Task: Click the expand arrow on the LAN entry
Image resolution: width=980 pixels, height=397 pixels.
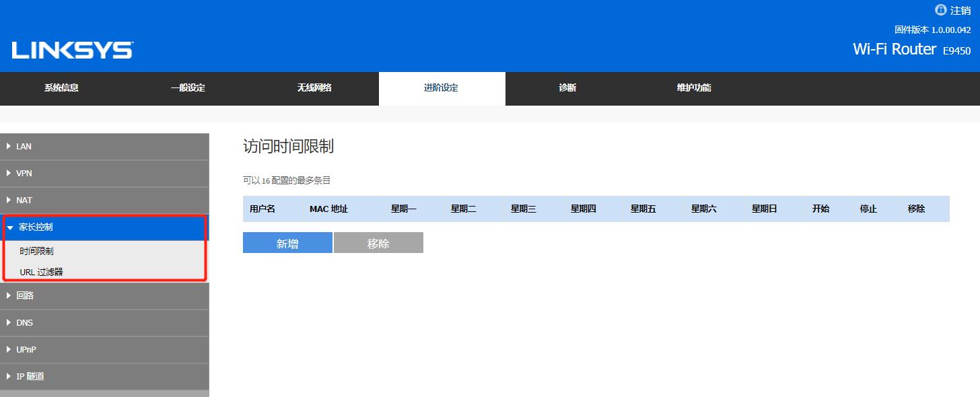Action: 9,146
